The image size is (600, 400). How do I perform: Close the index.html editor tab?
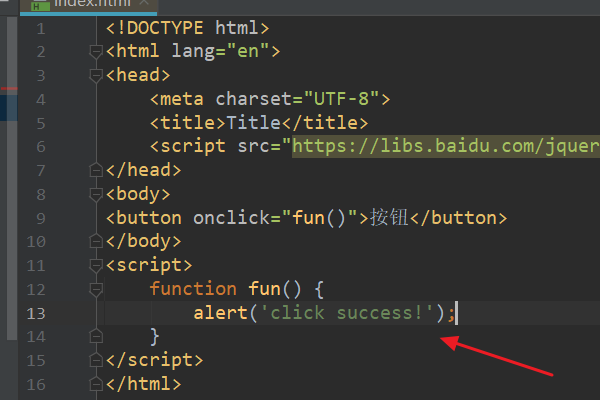tap(144, 4)
